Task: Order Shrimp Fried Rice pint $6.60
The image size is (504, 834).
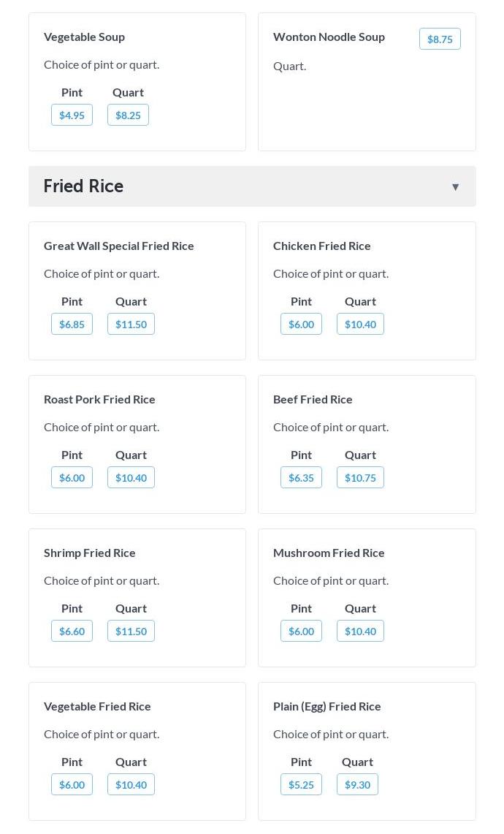Action: point(72,632)
